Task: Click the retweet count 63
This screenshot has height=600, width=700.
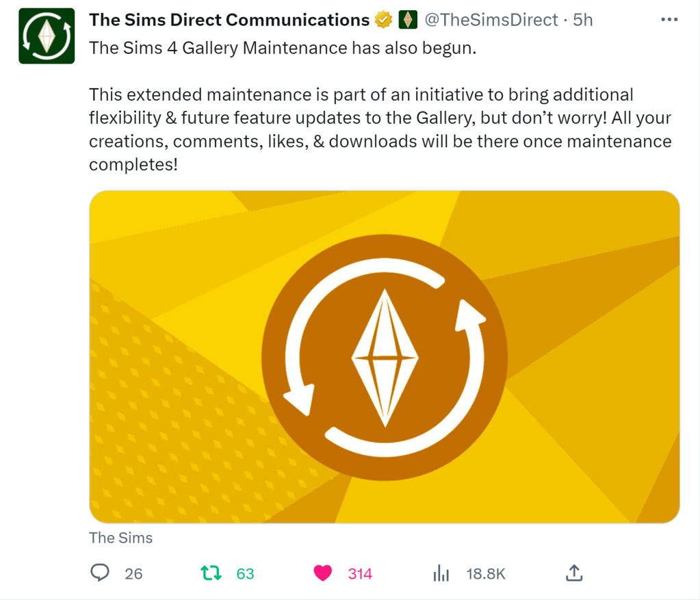Action: (245, 573)
